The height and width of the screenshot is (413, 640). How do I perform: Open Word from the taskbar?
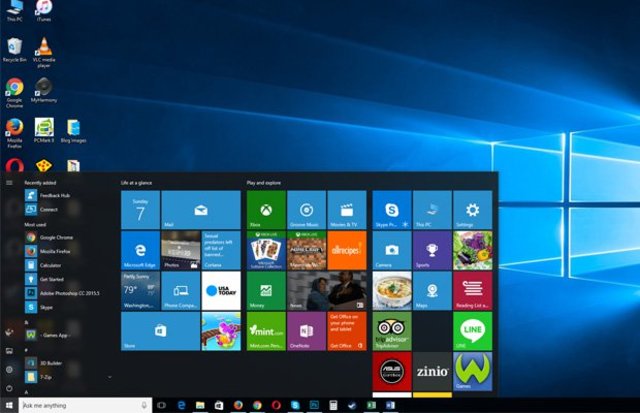[x=390, y=405]
